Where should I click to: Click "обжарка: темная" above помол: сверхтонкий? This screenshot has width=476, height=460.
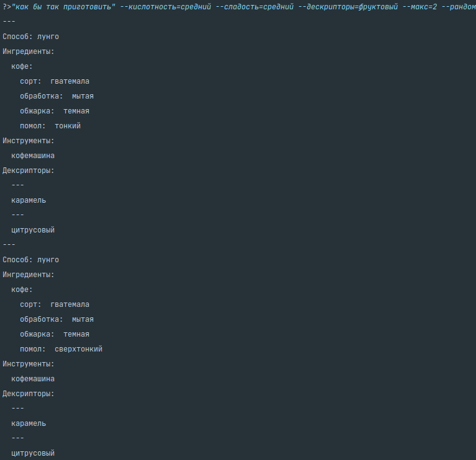pyautogui.click(x=55, y=334)
